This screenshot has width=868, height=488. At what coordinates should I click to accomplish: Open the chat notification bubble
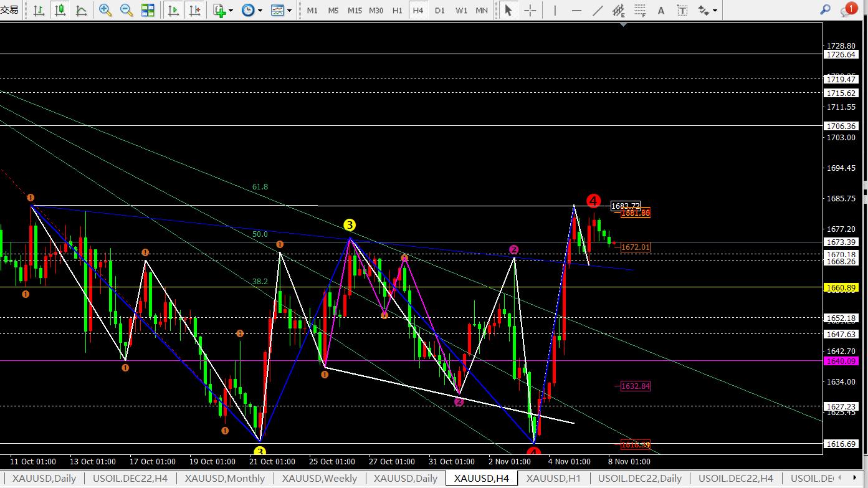[847, 9]
